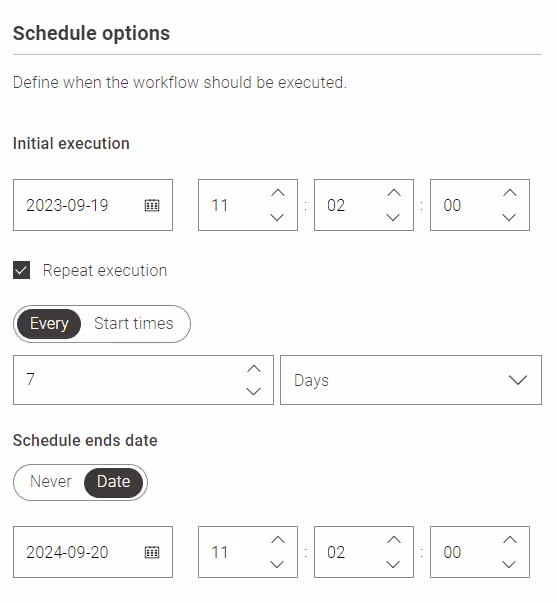This screenshot has height=603, width=557.
Task: Decrease schedule end minutes value
Action: (394, 565)
